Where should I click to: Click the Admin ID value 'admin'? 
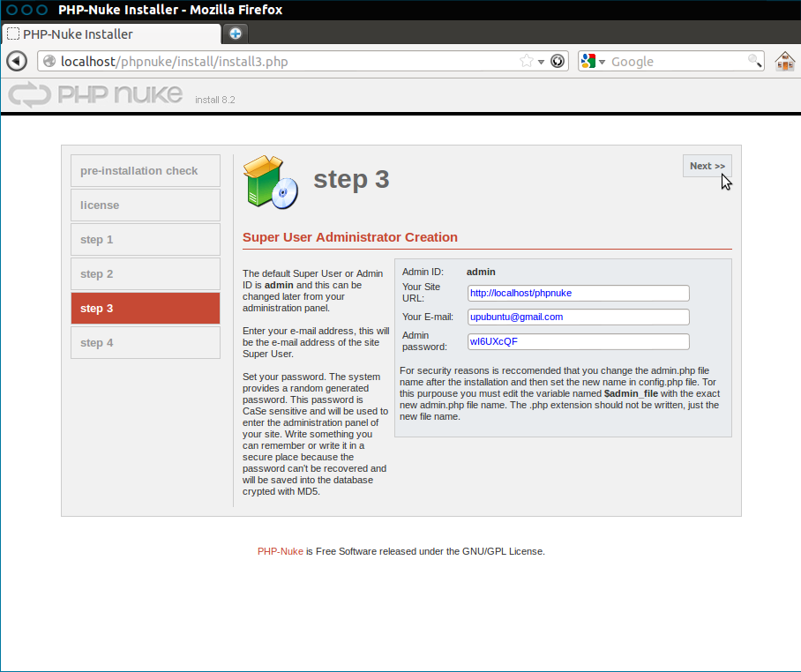pos(481,273)
